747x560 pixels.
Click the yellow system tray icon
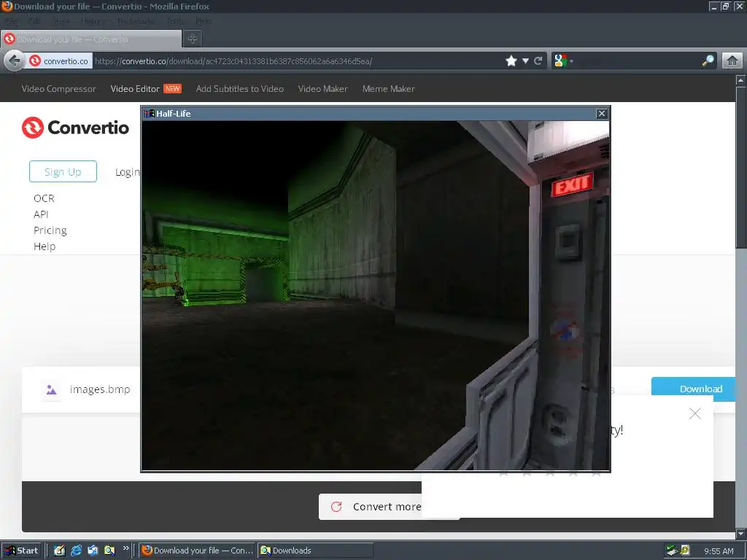click(685, 550)
